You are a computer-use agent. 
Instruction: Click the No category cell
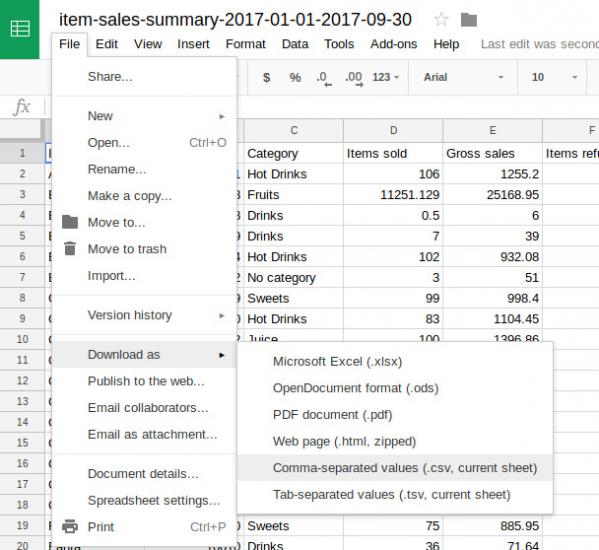293,278
